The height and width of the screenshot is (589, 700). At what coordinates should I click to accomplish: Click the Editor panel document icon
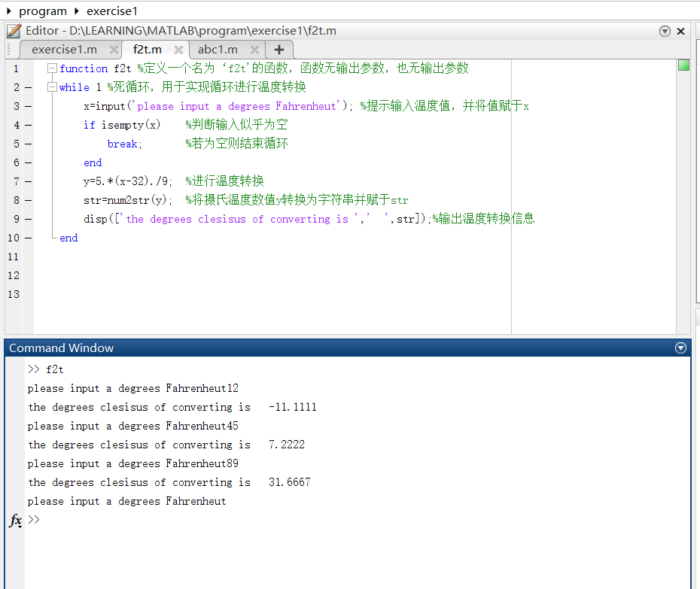click(x=12, y=30)
